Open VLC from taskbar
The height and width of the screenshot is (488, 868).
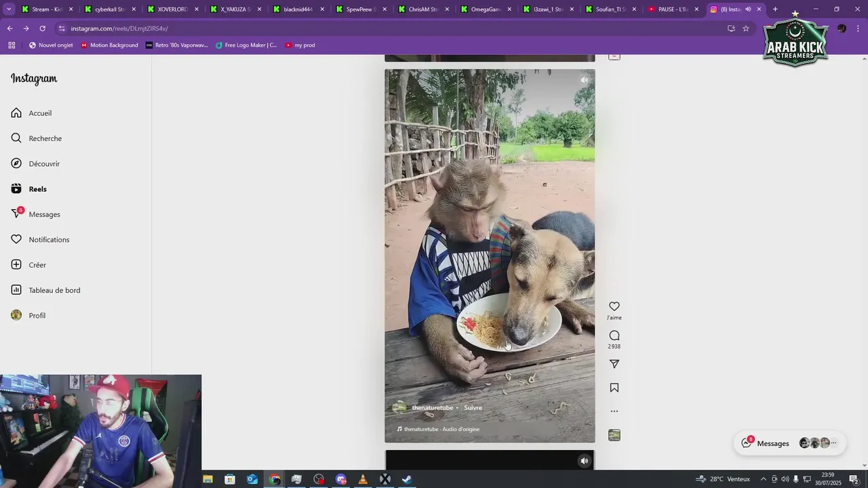click(363, 479)
